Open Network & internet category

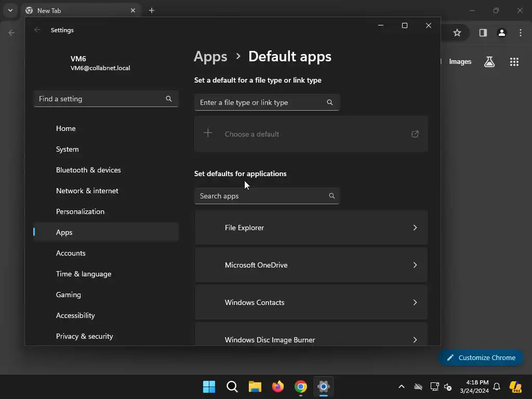pyautogui.click(x=106, y=191)
